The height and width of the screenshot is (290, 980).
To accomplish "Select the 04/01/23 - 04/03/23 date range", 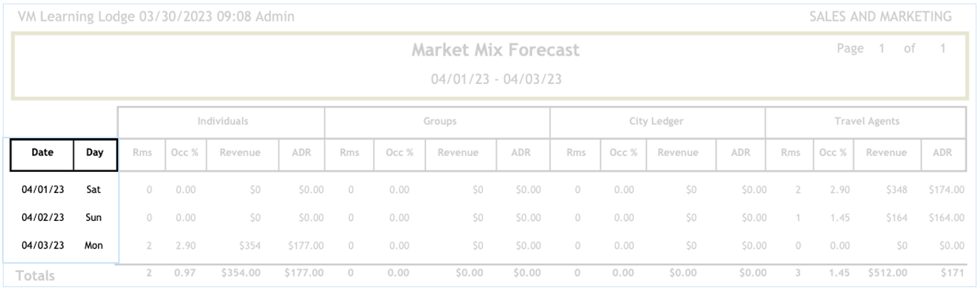I will [x=496, y=78].
